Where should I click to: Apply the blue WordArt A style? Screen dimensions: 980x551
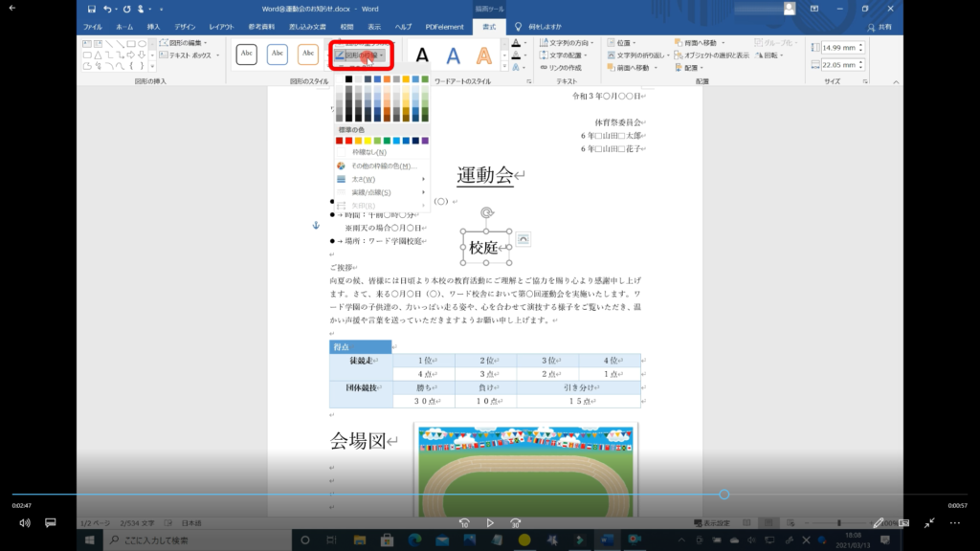pyautogui.click(x=453, y=55)
